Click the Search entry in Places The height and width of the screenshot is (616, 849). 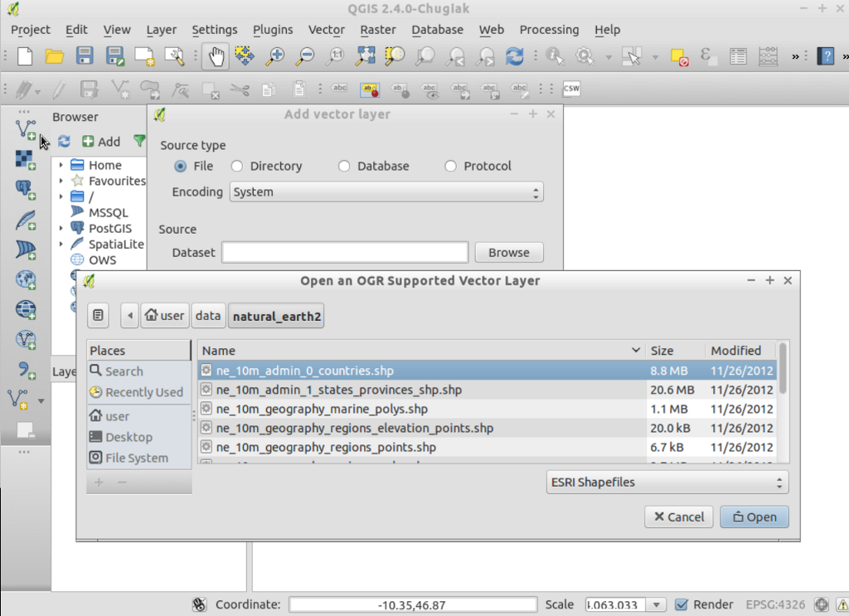pos(138,371)
